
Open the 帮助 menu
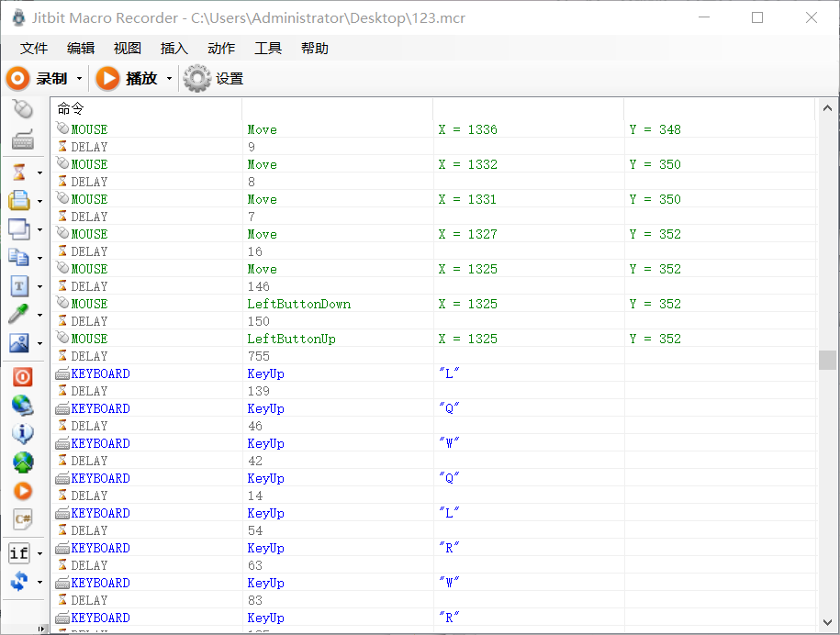[x=315, y=49]
